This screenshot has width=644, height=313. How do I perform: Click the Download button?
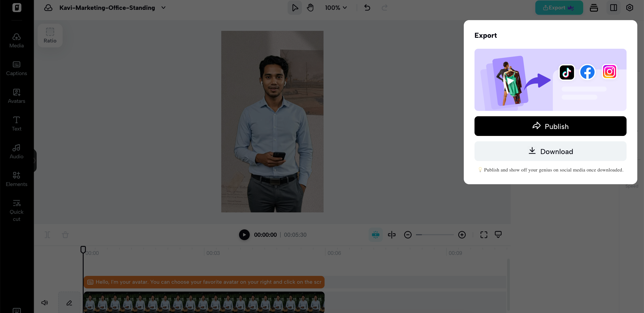point(550,151)
